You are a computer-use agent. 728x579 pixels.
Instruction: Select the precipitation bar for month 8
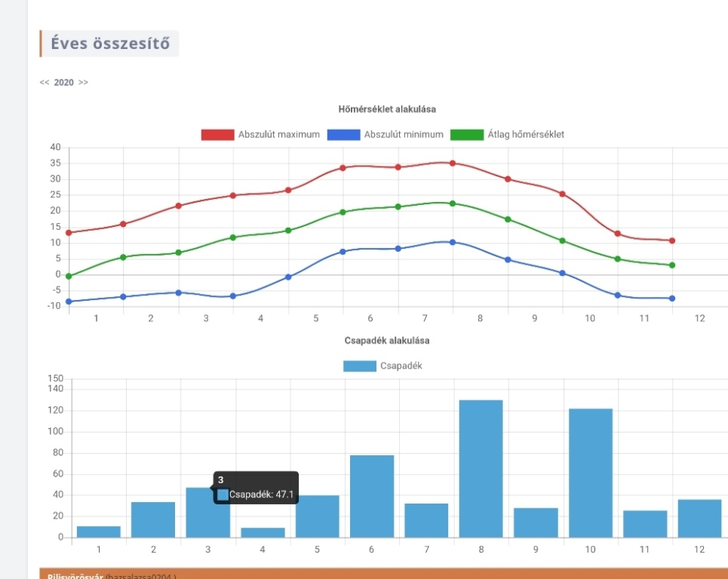pos(481,468)
